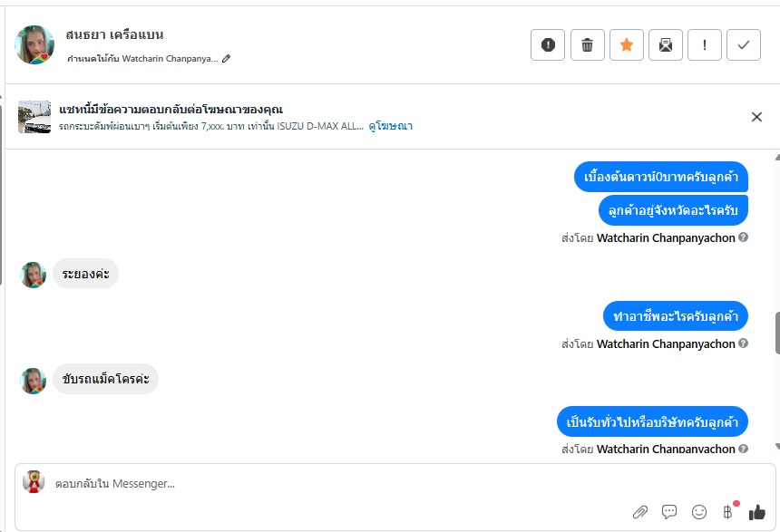Click the chat scrollbar thumb

tap(776, 334)
